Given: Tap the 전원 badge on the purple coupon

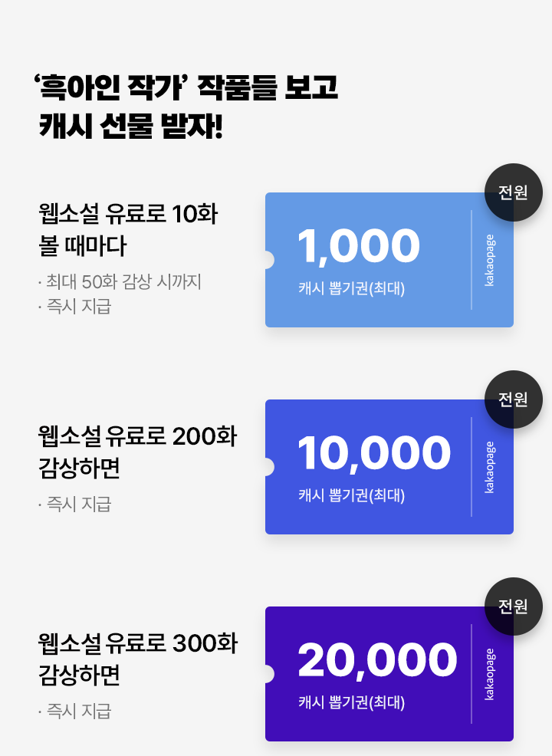Looking at the screenshot, I should tap(514, 606).
